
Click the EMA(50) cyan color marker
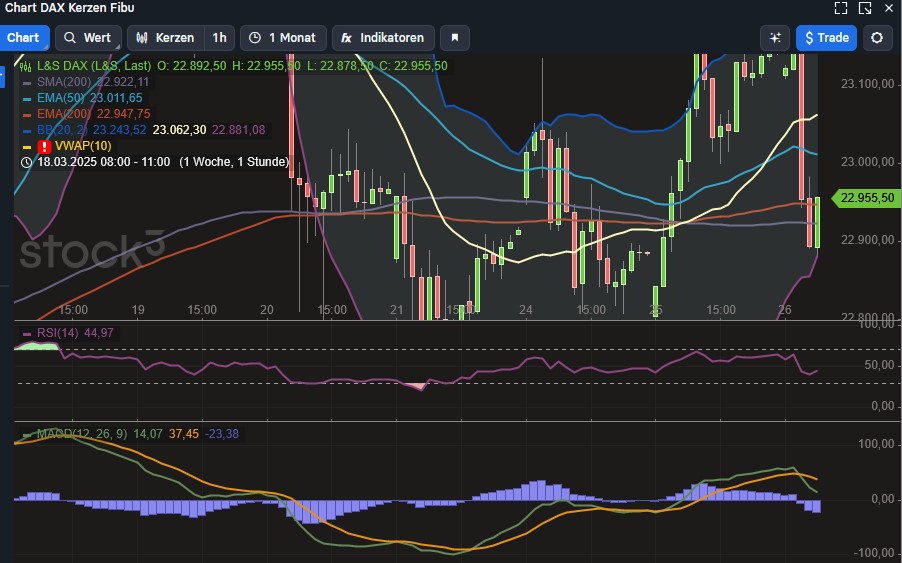26,99
